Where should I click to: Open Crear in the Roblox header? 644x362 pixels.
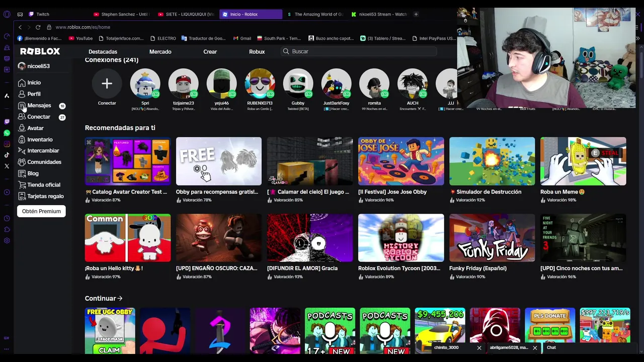[210, 52]
